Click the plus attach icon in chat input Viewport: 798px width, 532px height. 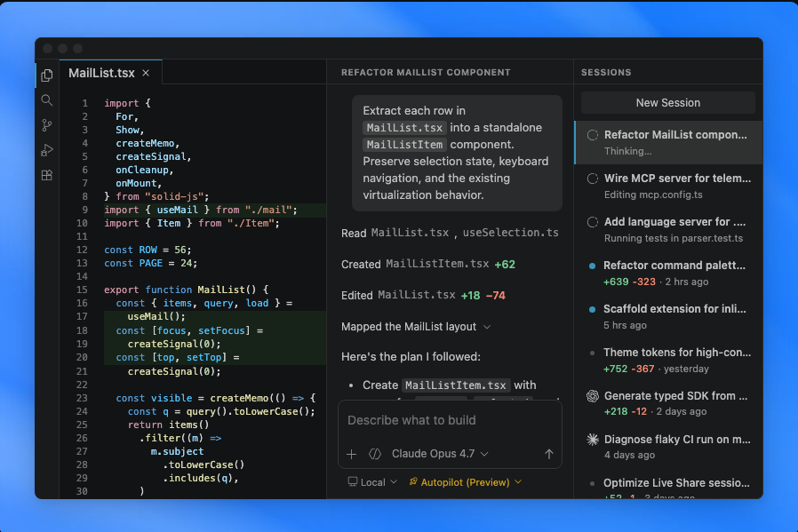pyautogui.click(x=352, y=454)
